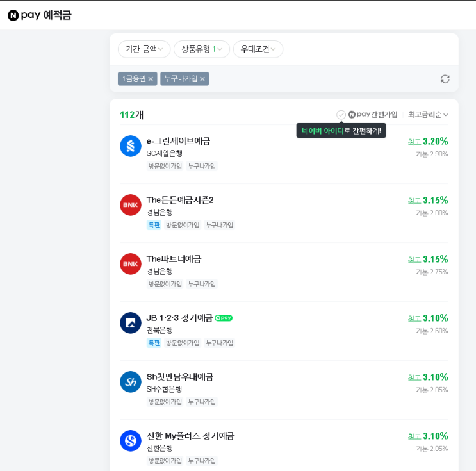Click the SC제일은행 bank name
This screenshot has height=471, width=476.
(x=164, y=153)
